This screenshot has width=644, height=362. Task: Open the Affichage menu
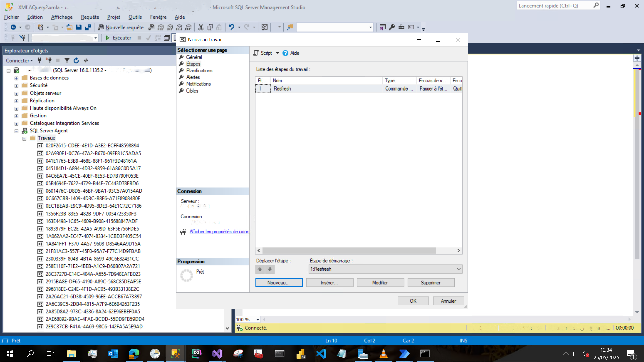point(62,17)
